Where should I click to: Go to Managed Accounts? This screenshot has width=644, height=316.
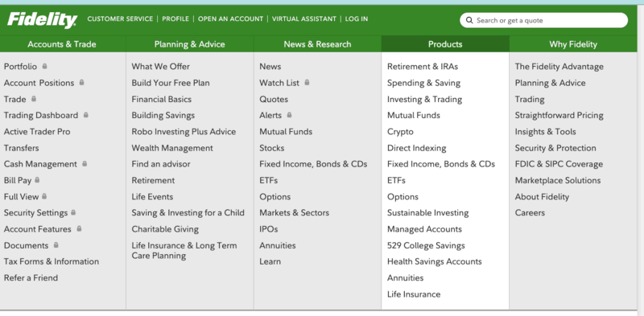pos(425,229)
